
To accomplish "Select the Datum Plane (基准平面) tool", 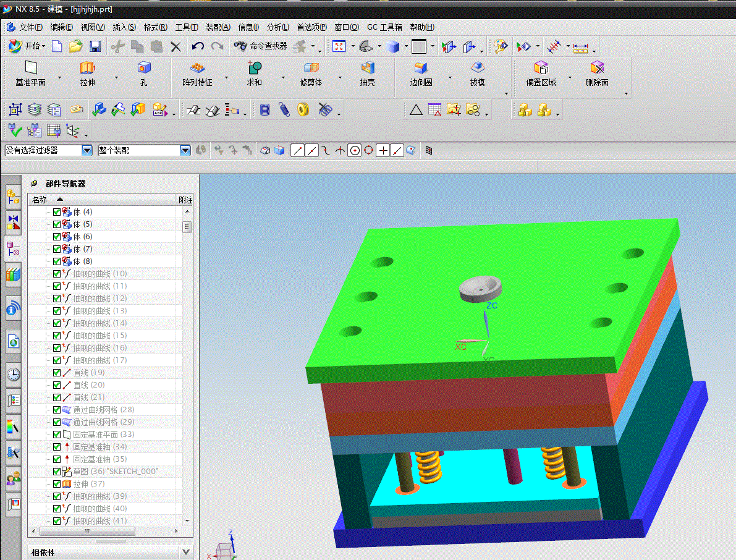I will coord(30,74).
